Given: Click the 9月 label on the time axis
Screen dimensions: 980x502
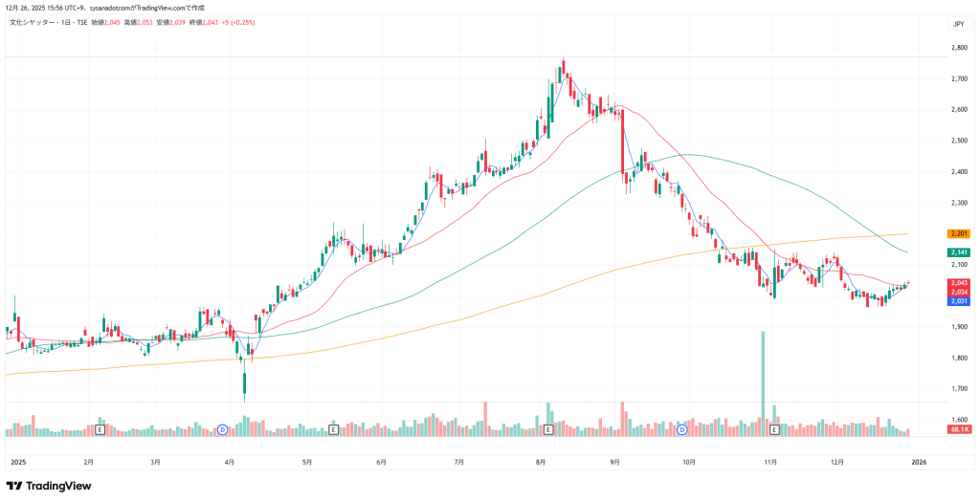Looking at the screenshot, I should pyautogui.click(x=614, y=462).
